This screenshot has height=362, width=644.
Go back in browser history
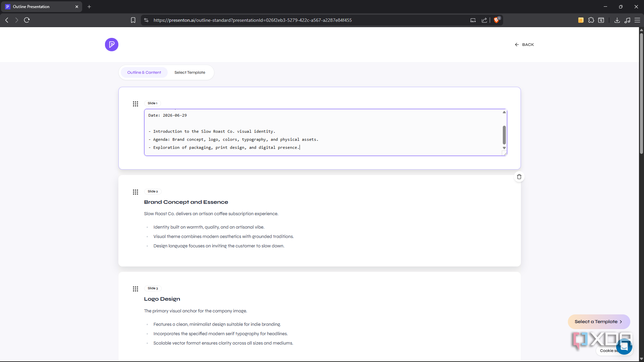click(7, 20)
